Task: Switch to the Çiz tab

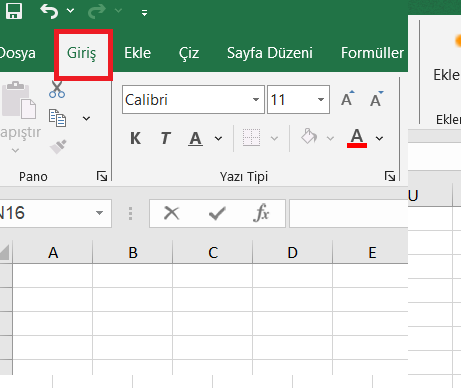Action: click(189, 53)
